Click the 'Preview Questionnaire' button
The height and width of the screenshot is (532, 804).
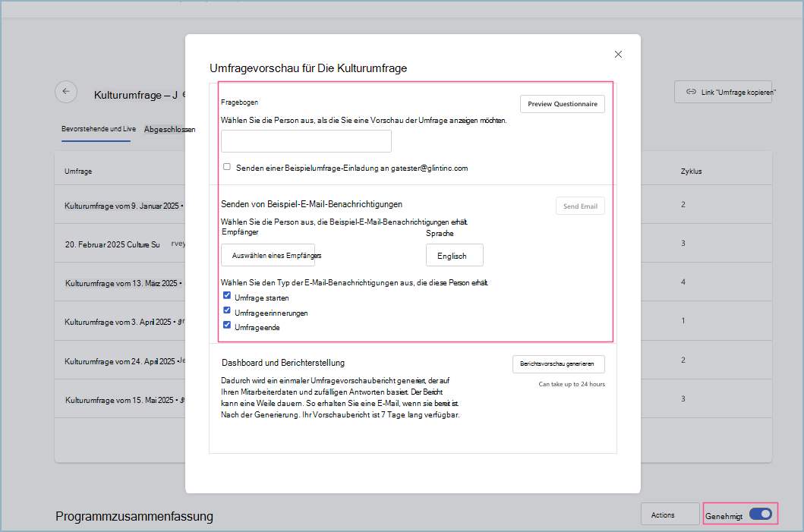(x=562, y=103)
